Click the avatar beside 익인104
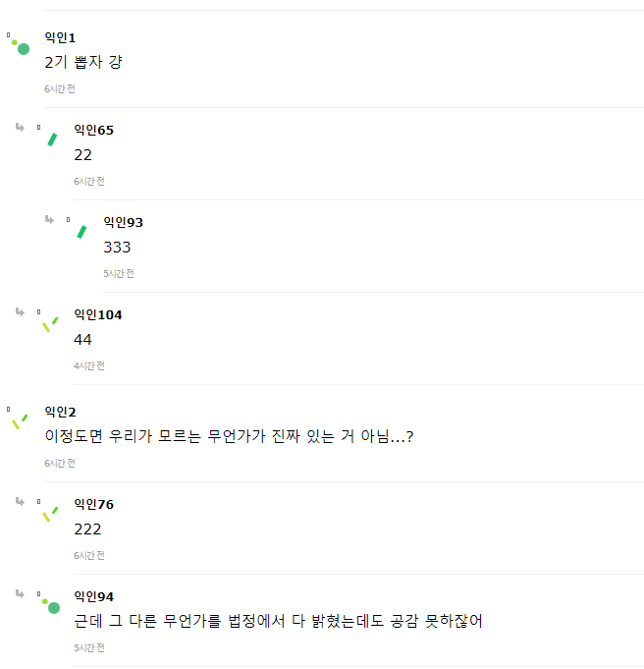Screen dimensions: 644x669 [x=50, y=325]
